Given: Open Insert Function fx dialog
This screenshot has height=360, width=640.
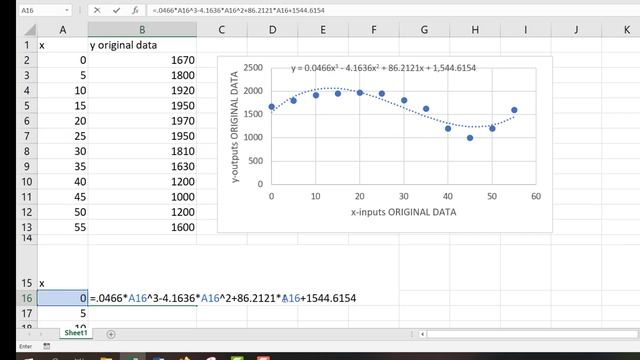Looking at the screenshot, I should 135,10.
